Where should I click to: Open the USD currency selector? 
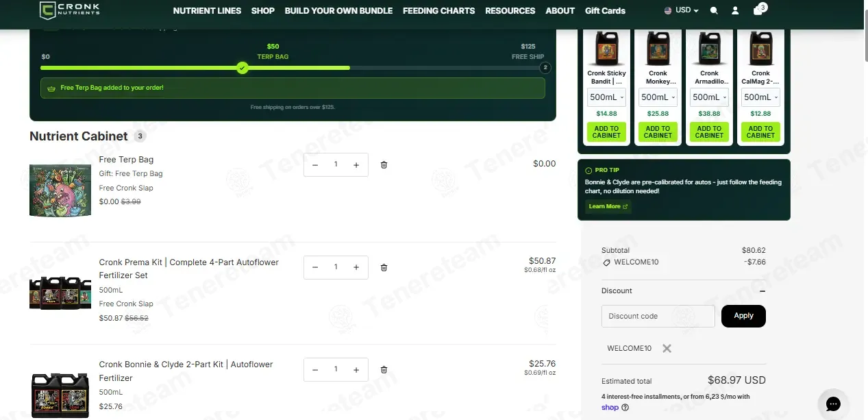pyautogui.click(x=682, y=10)
